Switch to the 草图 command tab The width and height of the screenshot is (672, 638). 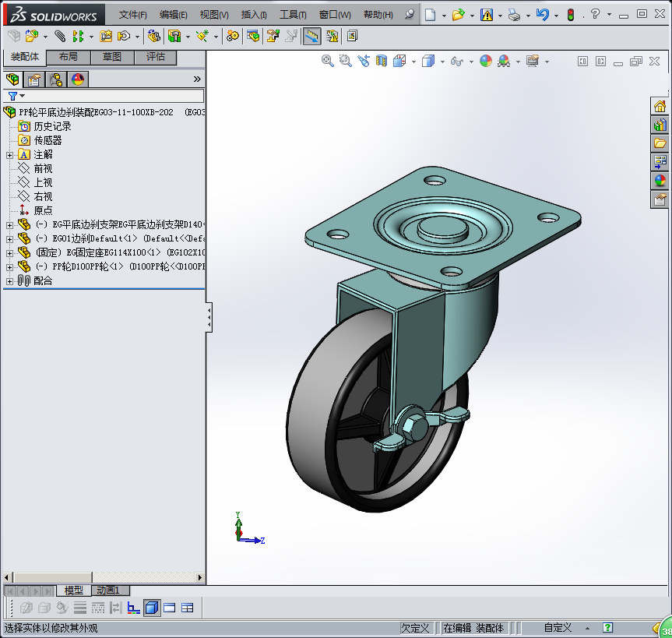[112, 57]
